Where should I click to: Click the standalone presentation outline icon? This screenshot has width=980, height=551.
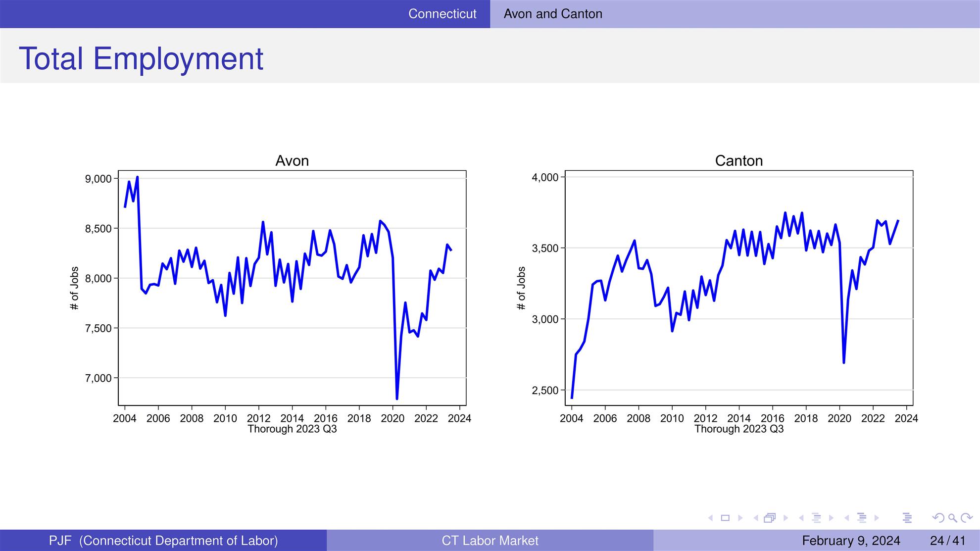(x=907, y=518)
